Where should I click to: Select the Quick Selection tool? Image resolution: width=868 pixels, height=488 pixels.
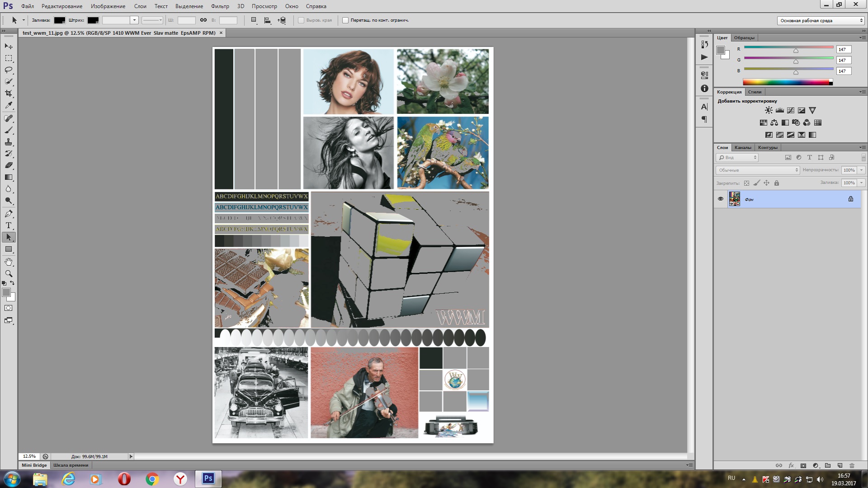coord(9,82)
